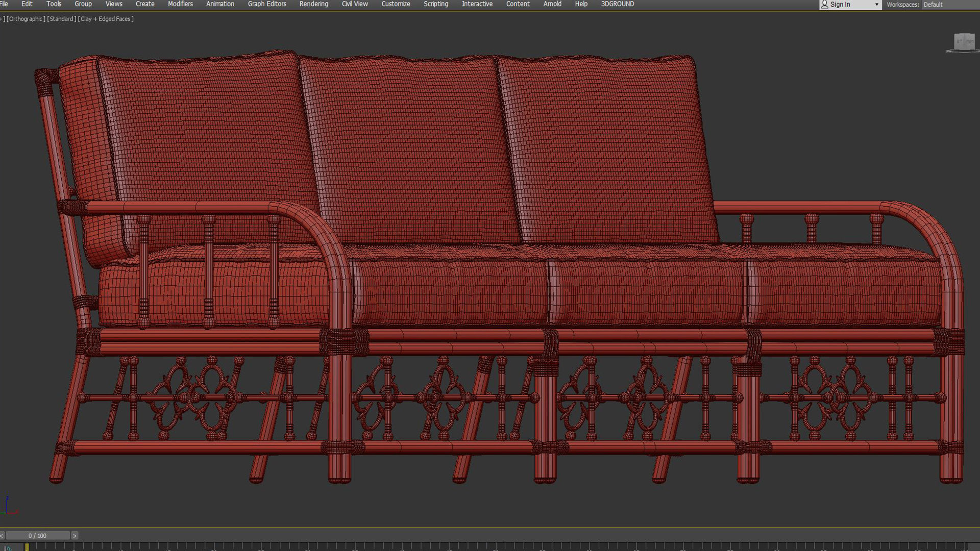
Task: Open the Civil View menu
Action: (354, 4)
